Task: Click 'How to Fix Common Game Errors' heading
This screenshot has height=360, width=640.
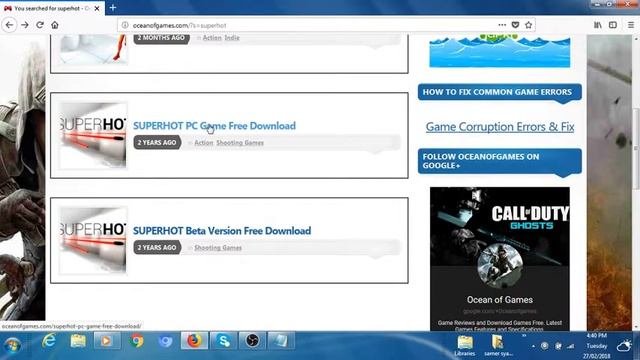Action: pos(500,92)
